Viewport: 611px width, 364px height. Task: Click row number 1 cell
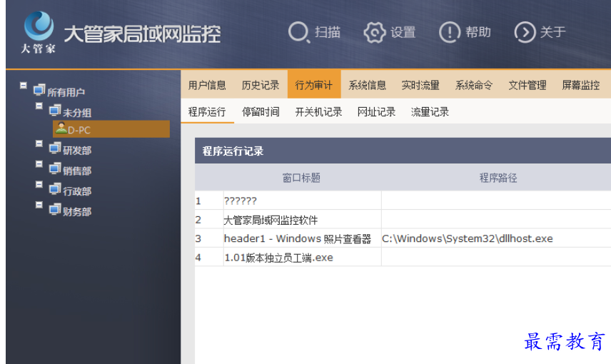[209, 201]
